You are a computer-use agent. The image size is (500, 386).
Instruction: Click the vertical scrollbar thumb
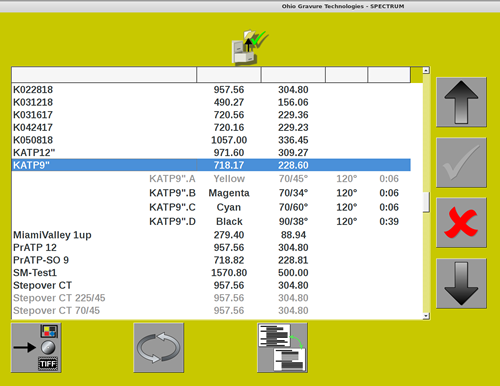pyautogui.click(x=426, y=202)
